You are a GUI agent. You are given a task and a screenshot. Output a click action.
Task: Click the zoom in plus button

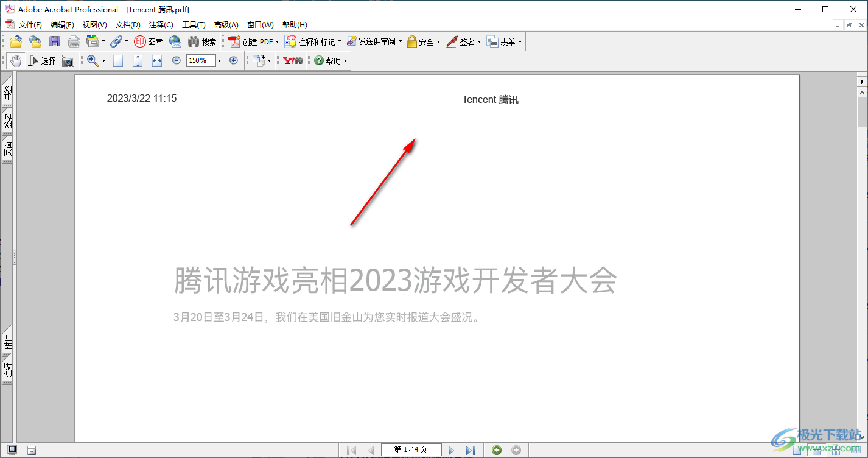point(233,60)
